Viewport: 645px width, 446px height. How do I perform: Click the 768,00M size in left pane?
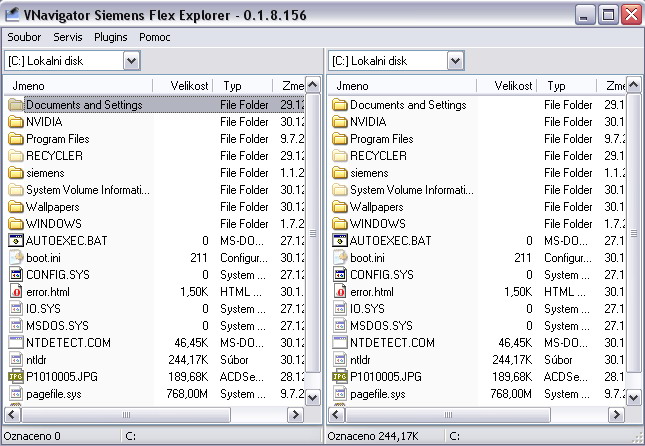pyautogui.click(x=187, y=394)
